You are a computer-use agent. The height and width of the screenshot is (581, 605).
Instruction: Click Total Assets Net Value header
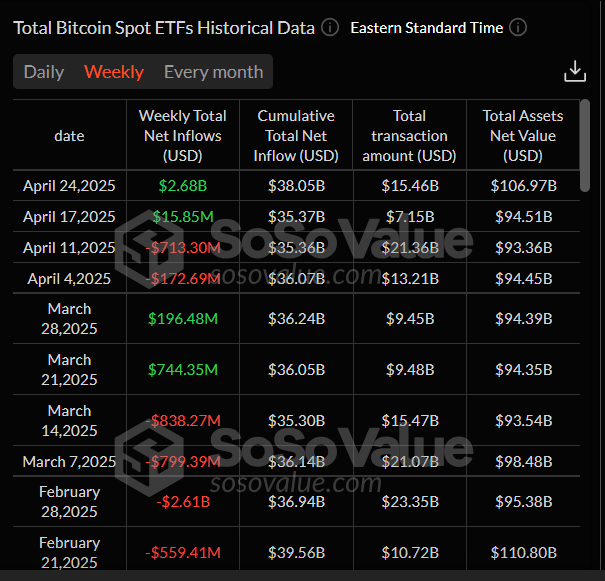(522, 136)
